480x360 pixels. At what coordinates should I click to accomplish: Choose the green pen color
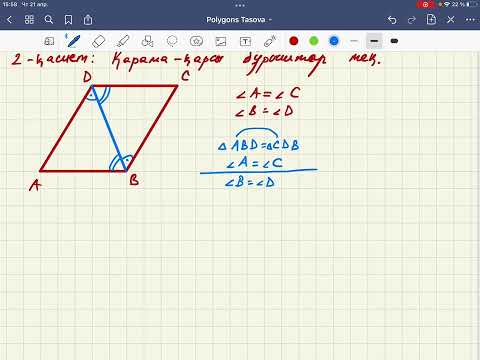coord(314,41)
